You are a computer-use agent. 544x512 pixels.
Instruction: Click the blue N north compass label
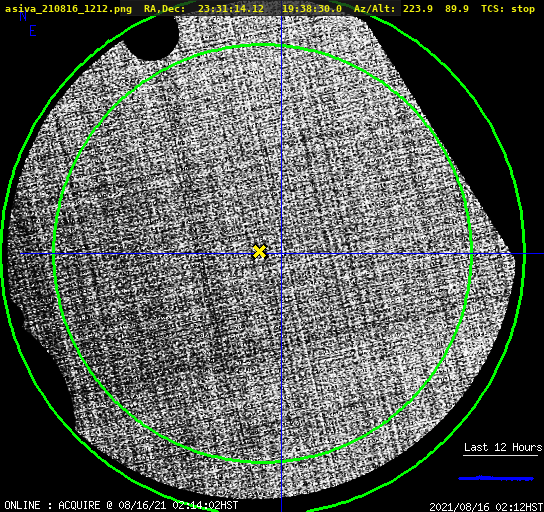[23, 16]
